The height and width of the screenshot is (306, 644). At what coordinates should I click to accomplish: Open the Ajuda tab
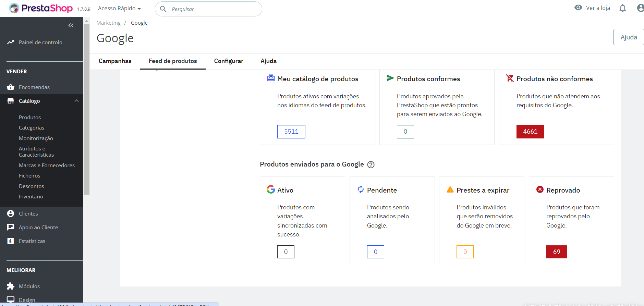[x=268, y=61]
